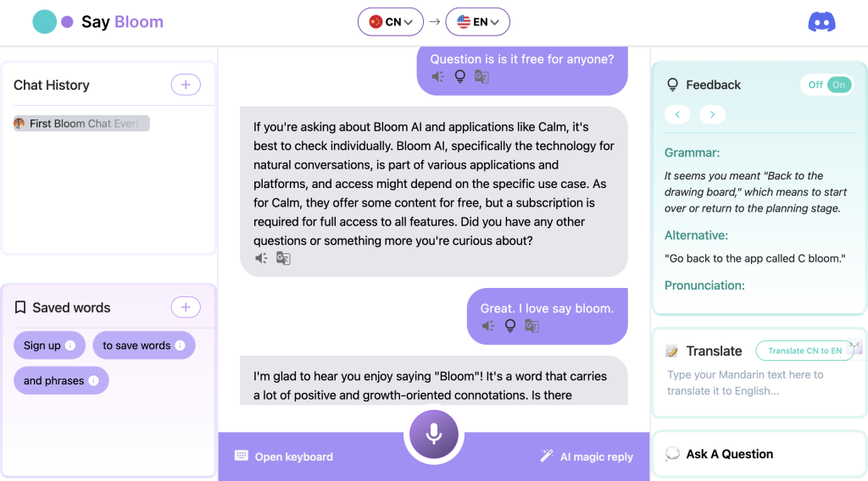Show feedback lightbulb on "Great. I love say bloom."
This screenshot has height=481, width=868.
pyautogui.click(x=509, y=326)
